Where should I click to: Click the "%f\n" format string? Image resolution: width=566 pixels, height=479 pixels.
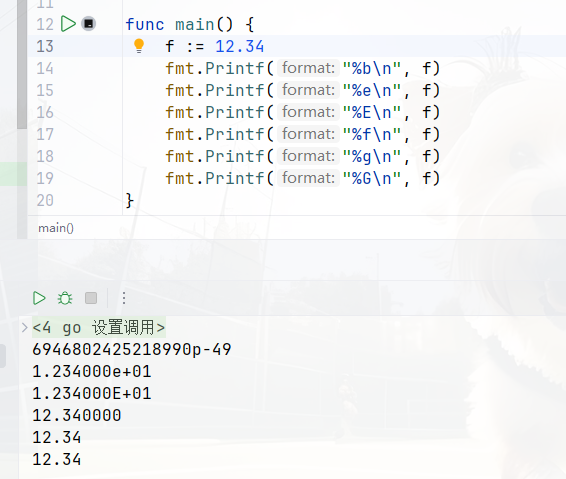click(371, 134)
